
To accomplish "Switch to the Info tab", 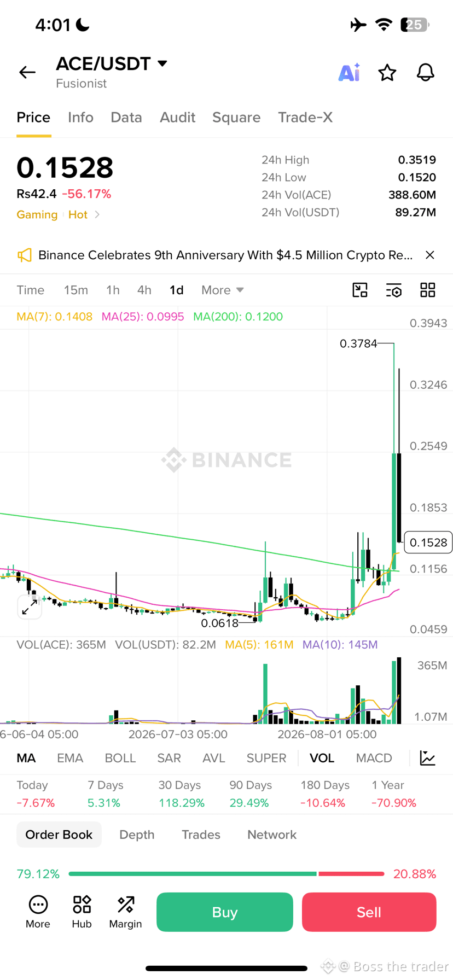I will (80, 117).
